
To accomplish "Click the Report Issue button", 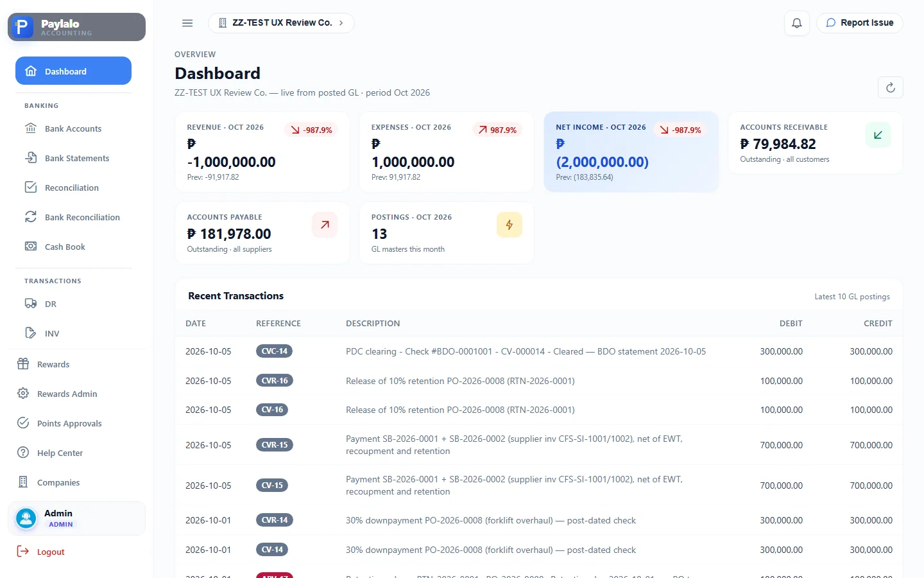I will 859,23.
